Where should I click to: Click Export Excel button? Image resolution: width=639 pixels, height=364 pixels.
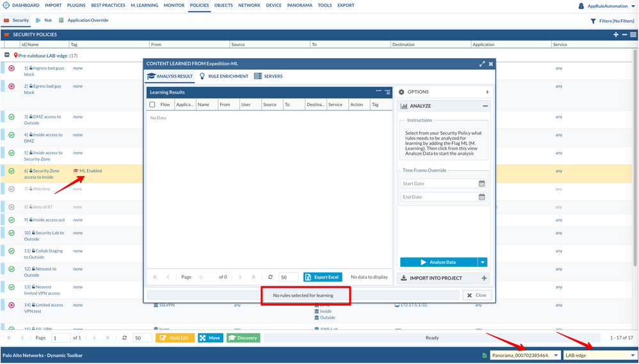(323, 277)
